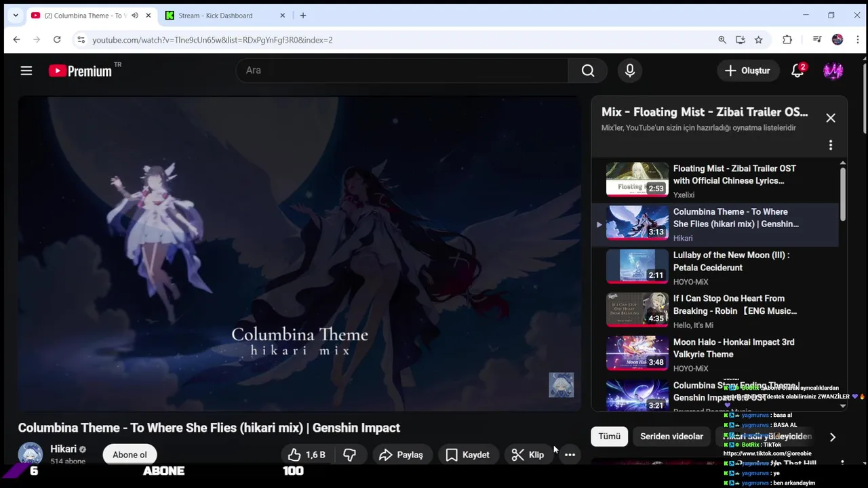Open Moon Halo Honkai Impact 3rd
868x488 pixels.
point(715,354)
